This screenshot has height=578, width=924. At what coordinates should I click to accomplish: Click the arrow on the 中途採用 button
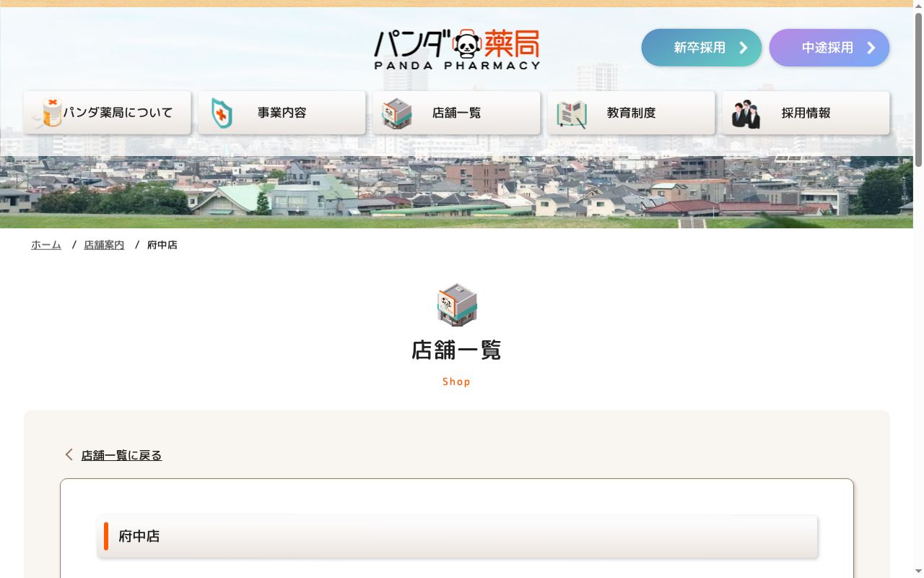[871, 48]
